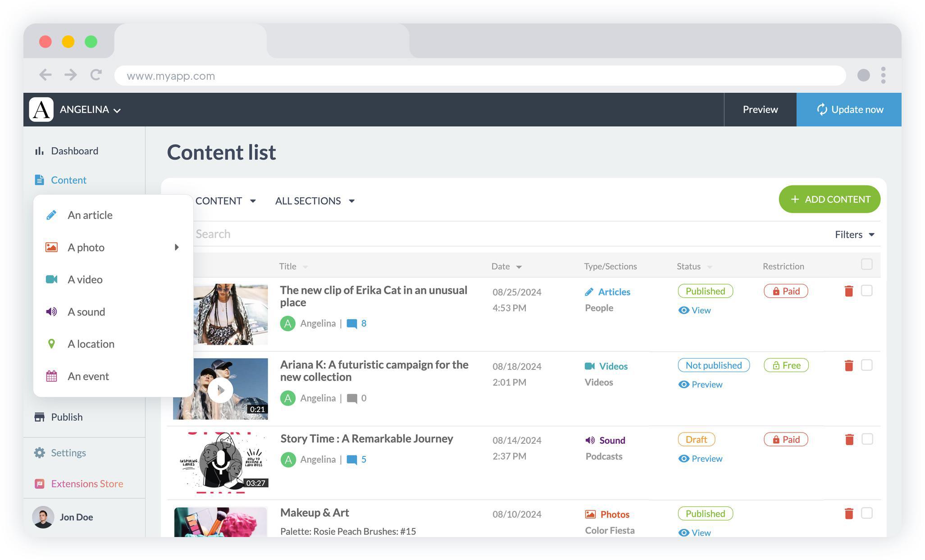Enable the Story Time row checkbox
The width and height of the screenshot is (925, 560).
pyautogui.click(x=867, y=439)
